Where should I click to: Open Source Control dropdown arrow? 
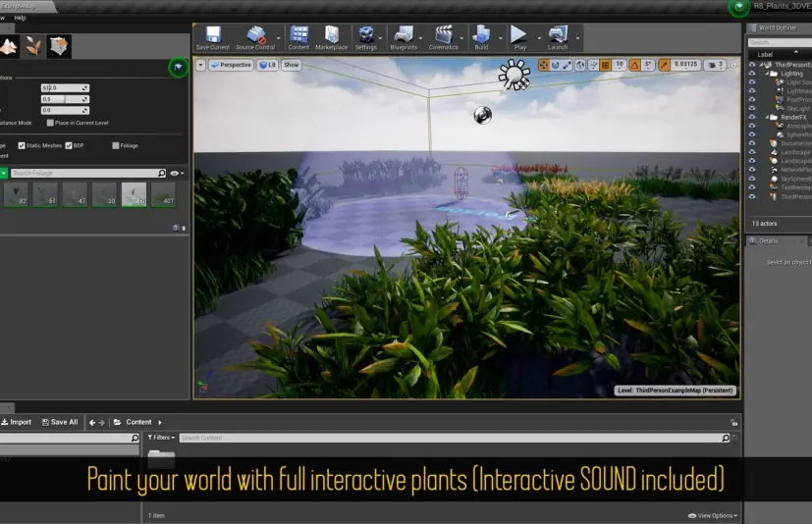(x=278, y=38)
